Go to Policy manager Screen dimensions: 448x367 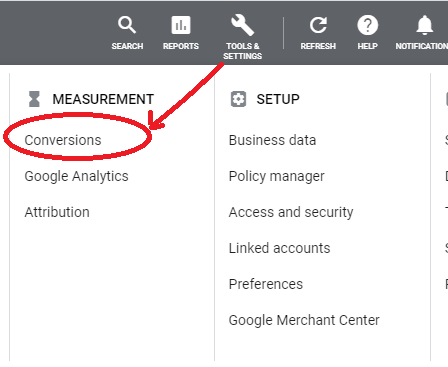(x=276, y=176)
